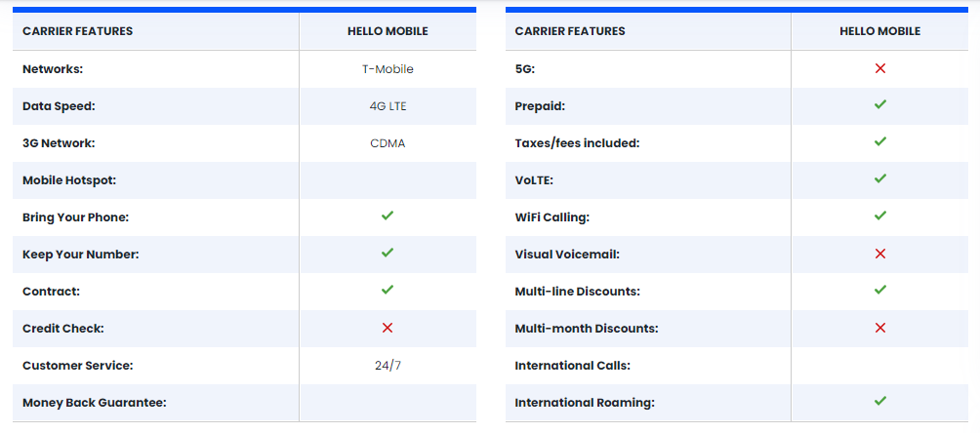Click the green checkmark for Keep Your Number
This screenshot has width=980, height=433.
point(388,253)
